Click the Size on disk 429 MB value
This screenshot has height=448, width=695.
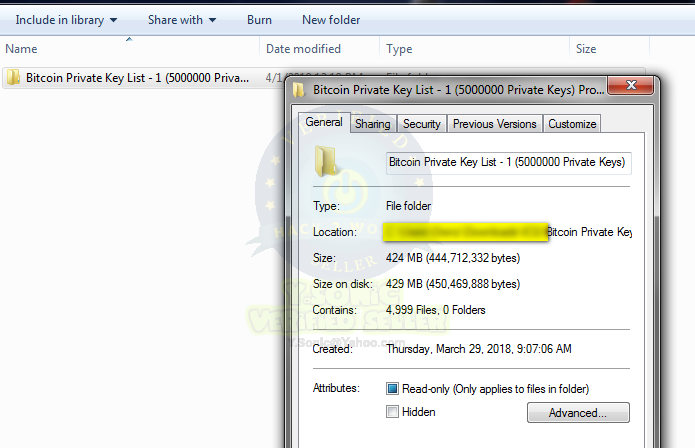[453, 284]
